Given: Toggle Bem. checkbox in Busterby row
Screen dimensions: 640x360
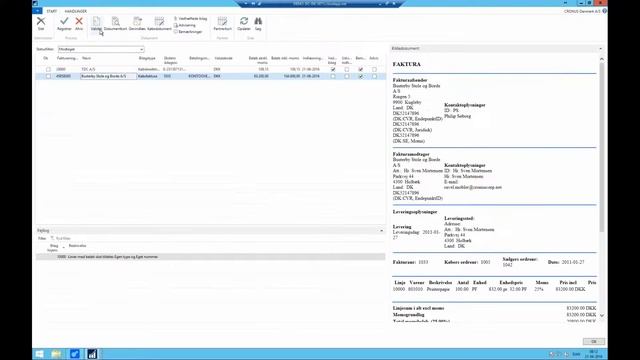Looking at the screenshot, I should (360, 76).
